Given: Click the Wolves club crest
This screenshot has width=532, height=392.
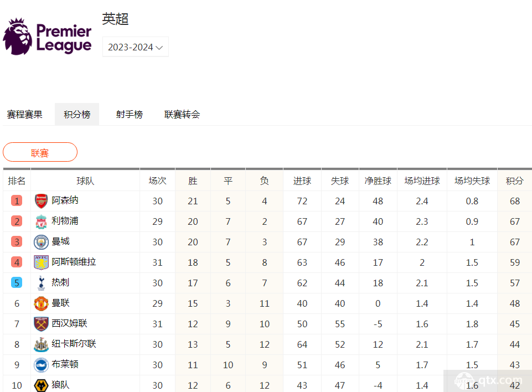Looking at the screenshot, I should [x=41, y=385].
